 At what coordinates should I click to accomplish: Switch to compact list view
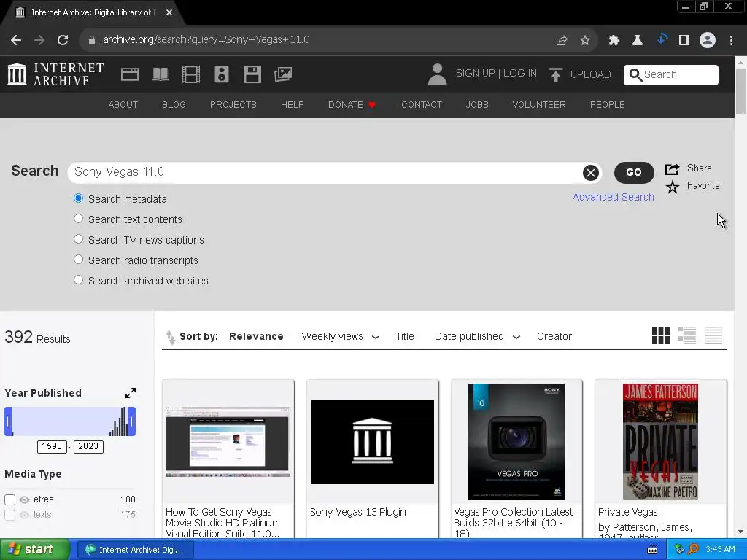713,335
